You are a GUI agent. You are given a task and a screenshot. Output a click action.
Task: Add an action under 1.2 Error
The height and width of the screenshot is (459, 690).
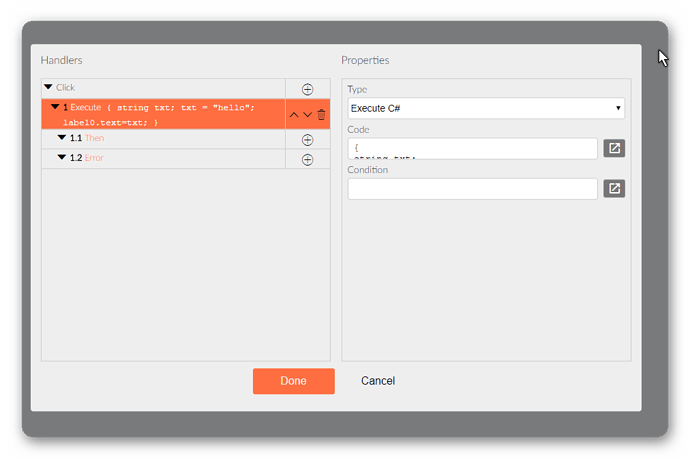tap(307, 160)
